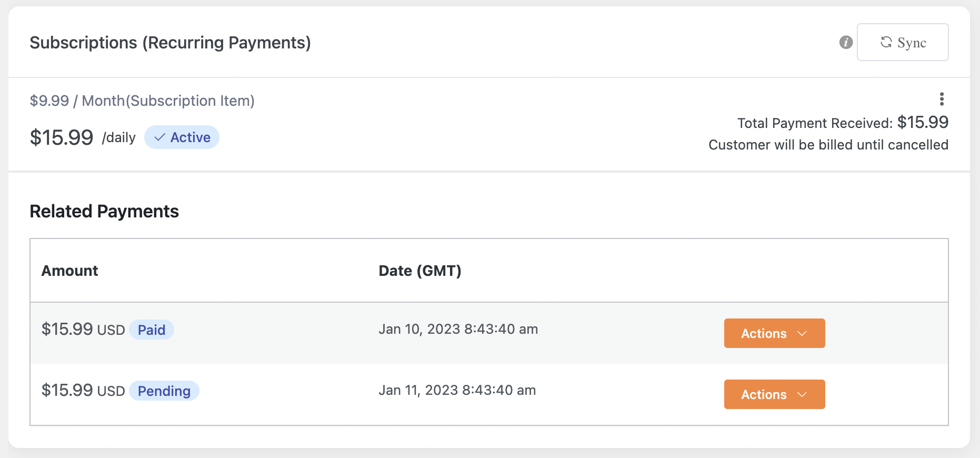Click the chevron on the first Actions button

pos(803,333)
